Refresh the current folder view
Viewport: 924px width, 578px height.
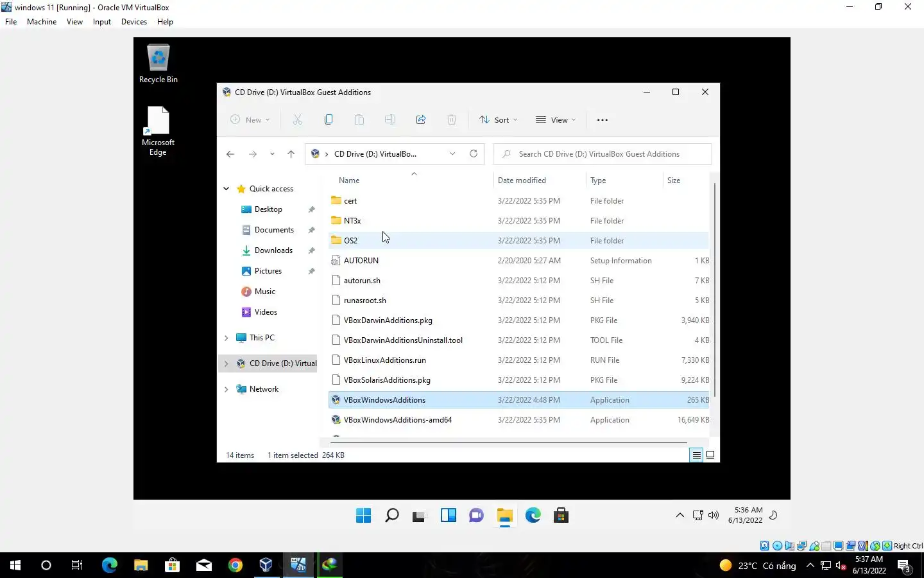[x=474, y=153]
